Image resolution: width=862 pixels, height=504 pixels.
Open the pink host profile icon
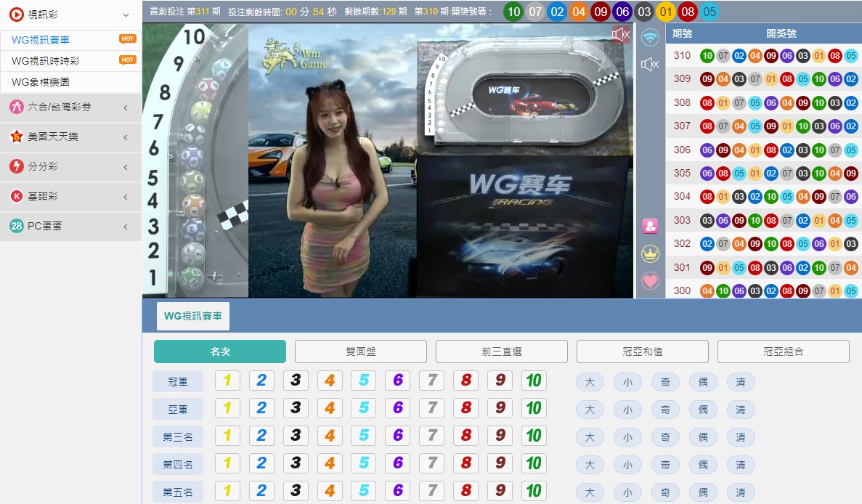click(x=651, y=225)
